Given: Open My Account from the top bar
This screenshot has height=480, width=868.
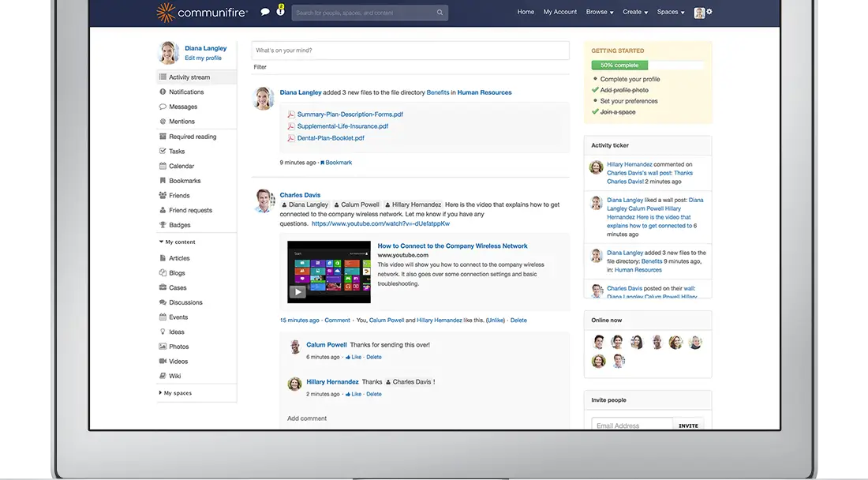Looking at the screenshot, I should (559, 12).
